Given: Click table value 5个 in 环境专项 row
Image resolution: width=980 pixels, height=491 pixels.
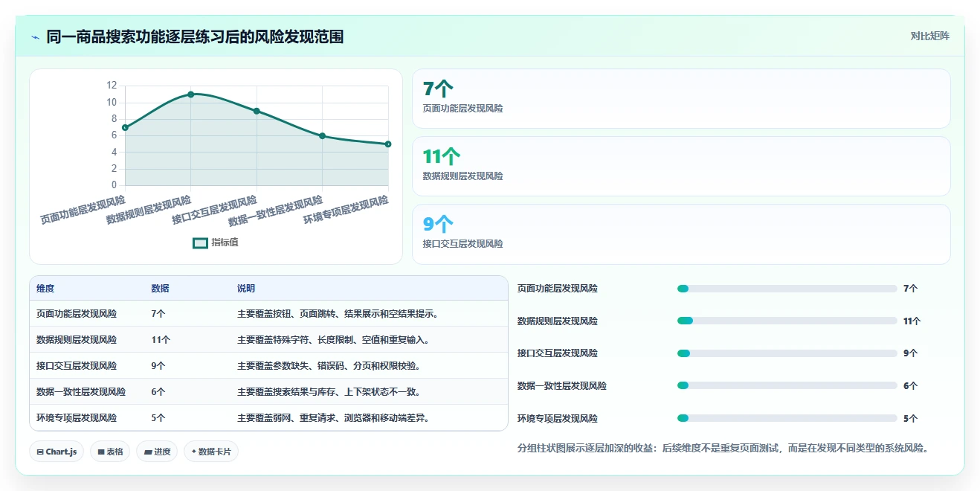Looking at the screenshot, I should point(158,418).
